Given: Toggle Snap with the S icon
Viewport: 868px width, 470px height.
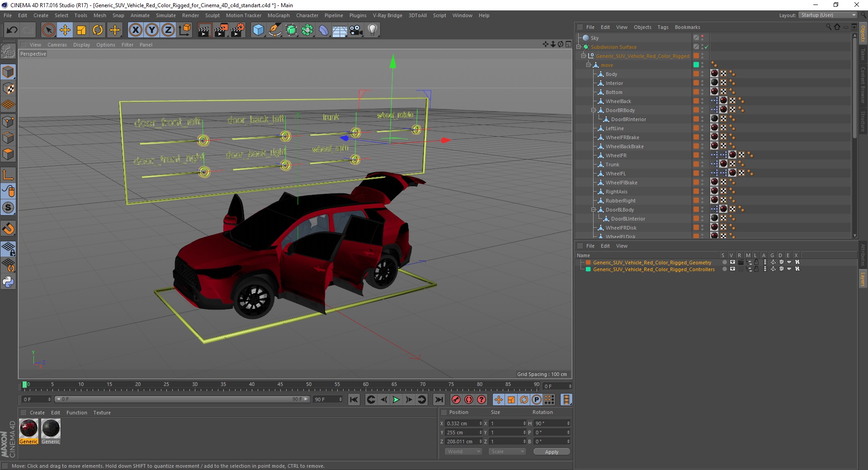Looking at the screenshot, I should (x=8, y=208).
